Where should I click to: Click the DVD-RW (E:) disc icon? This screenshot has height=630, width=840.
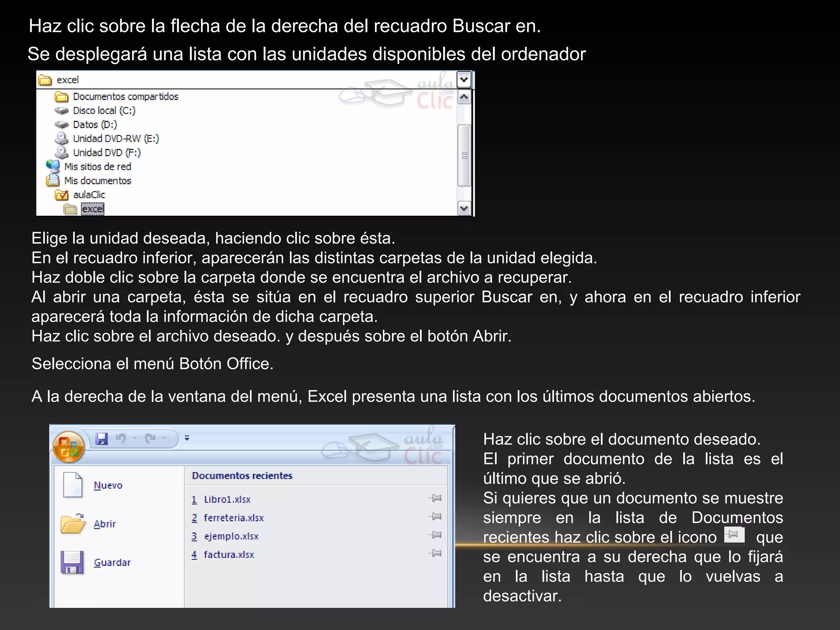click(62, 138)
